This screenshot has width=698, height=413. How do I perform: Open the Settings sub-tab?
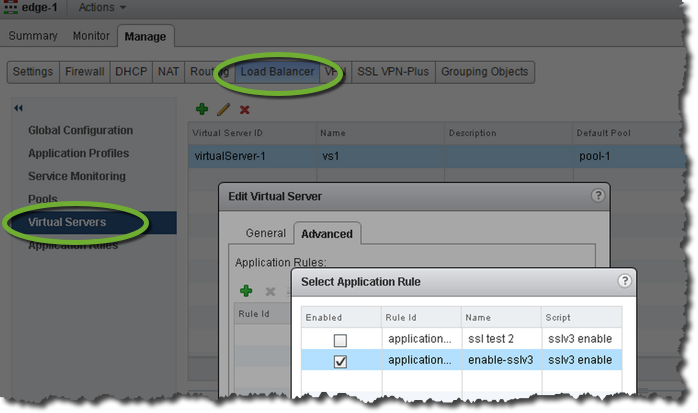33,72
